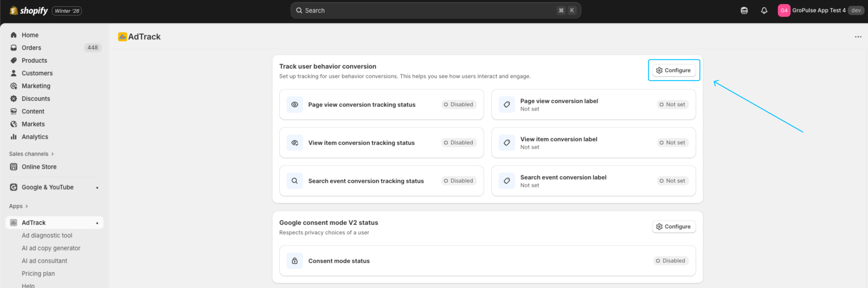Open the three-dot more actions menu

click(858, 37)
